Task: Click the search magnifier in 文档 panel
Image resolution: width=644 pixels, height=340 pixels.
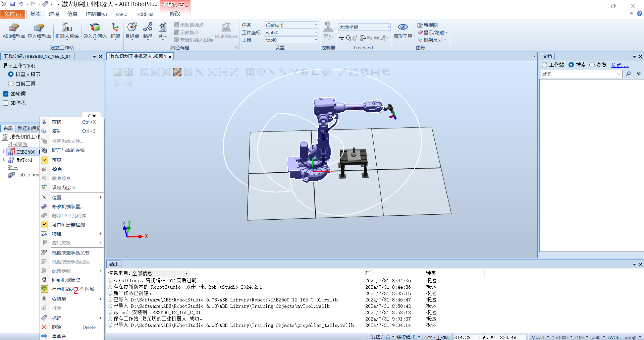Action: [x=628, y=74]
